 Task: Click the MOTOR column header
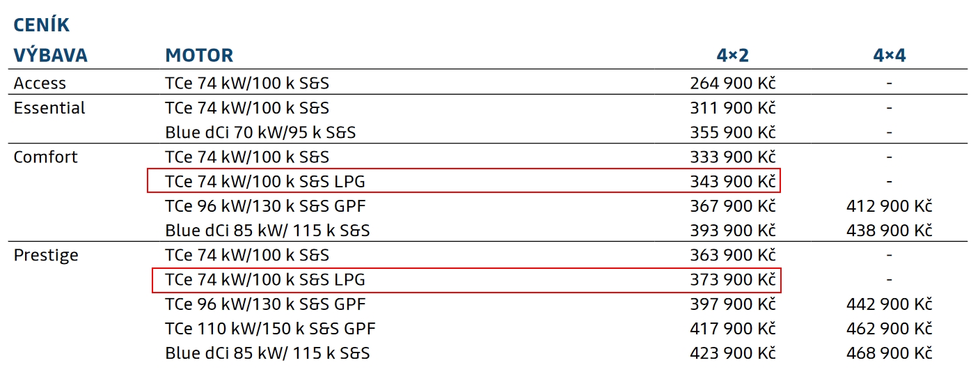tap(199, 56)
